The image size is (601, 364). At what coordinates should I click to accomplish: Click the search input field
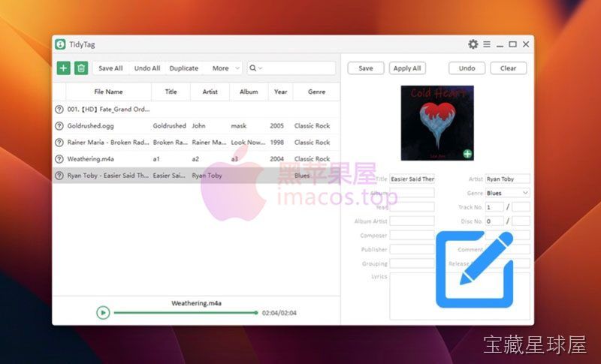pos(291,68)
